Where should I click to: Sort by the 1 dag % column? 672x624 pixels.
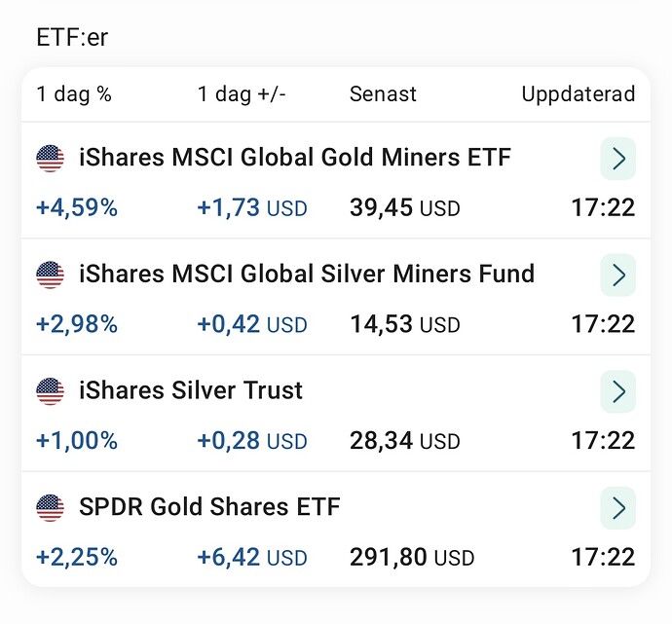point(74,94)
